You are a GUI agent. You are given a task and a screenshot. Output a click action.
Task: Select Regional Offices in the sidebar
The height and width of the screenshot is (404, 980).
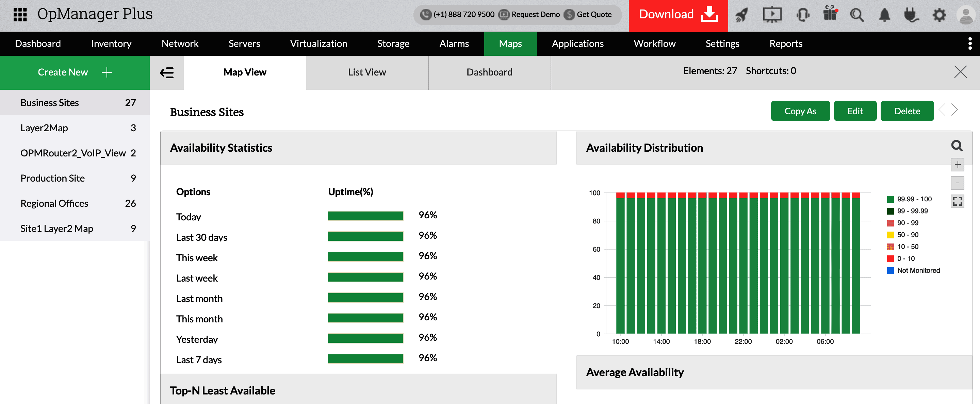(54, 203)
